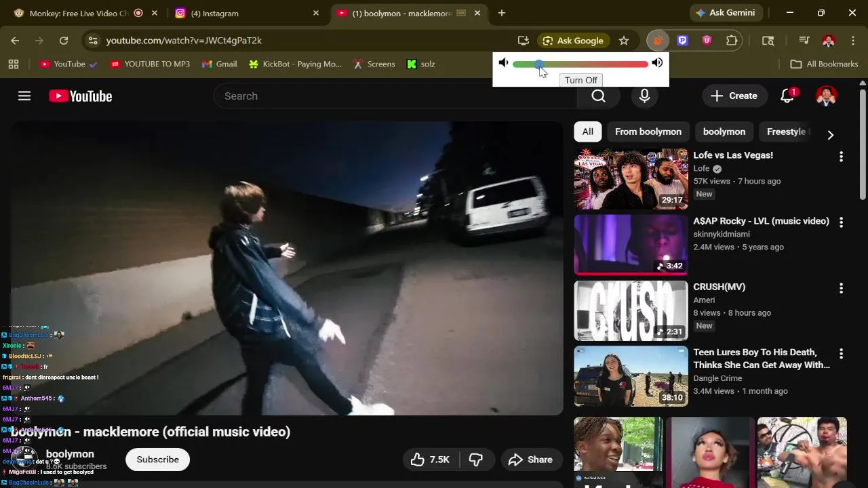The width and height of the screenshot is (868, 488).
Task: Select the From boolymon chip
Action: 648,131
